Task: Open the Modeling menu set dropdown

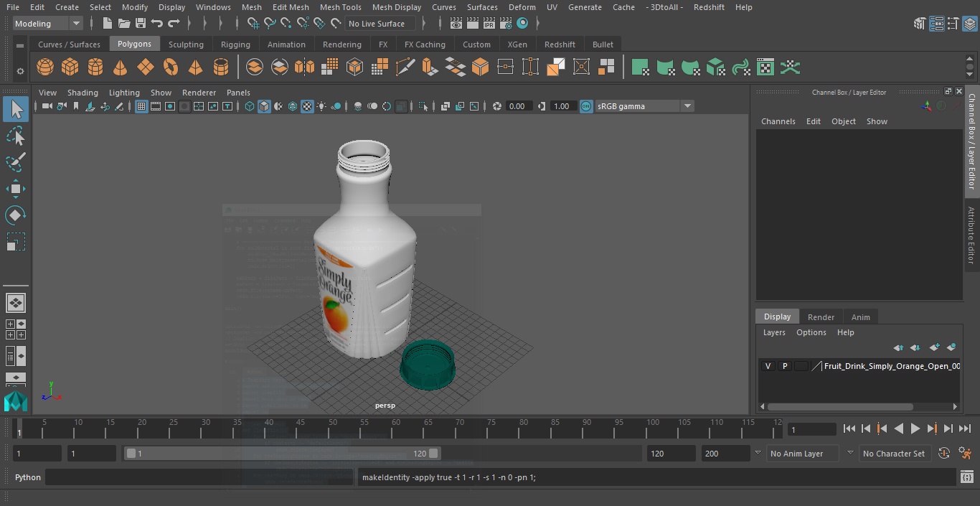Action: (x=48, y=24)
